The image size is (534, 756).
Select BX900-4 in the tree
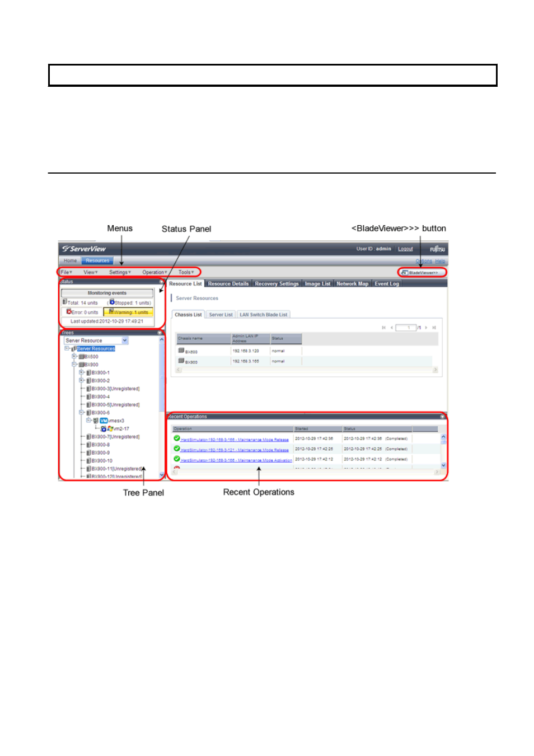[101, 396]
